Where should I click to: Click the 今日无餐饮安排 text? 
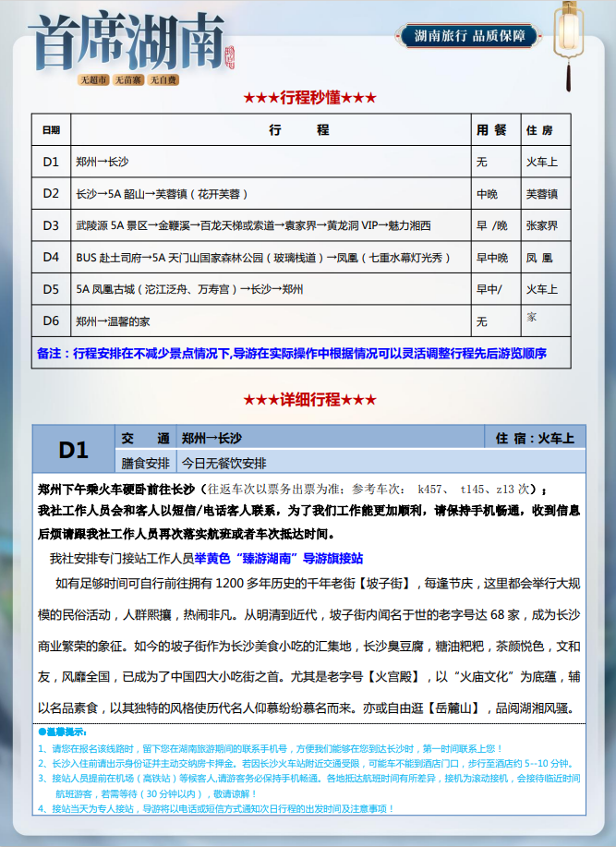click(x=223, y=463)
